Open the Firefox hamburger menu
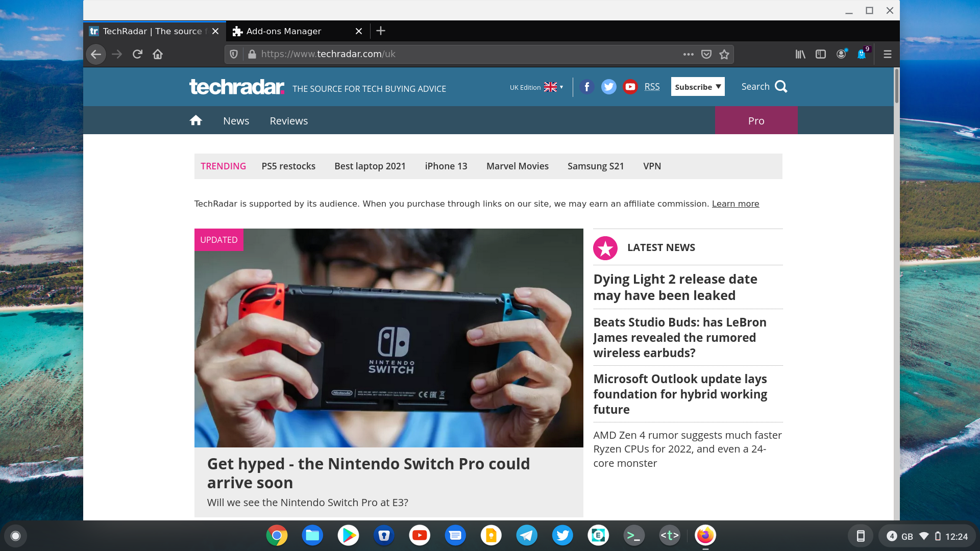The image size is (980, 551). 888,54
